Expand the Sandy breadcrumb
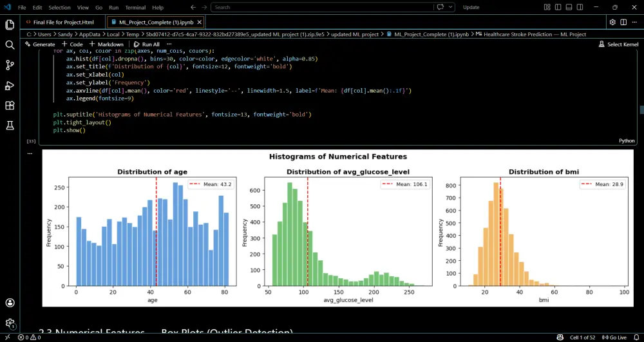Screen dimensions: 644x342 (64, 35)
